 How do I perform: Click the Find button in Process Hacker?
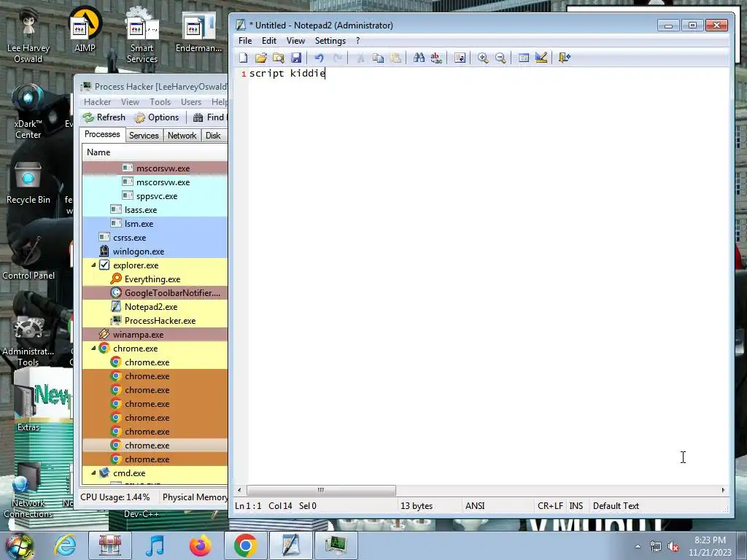tap(209, 117)
